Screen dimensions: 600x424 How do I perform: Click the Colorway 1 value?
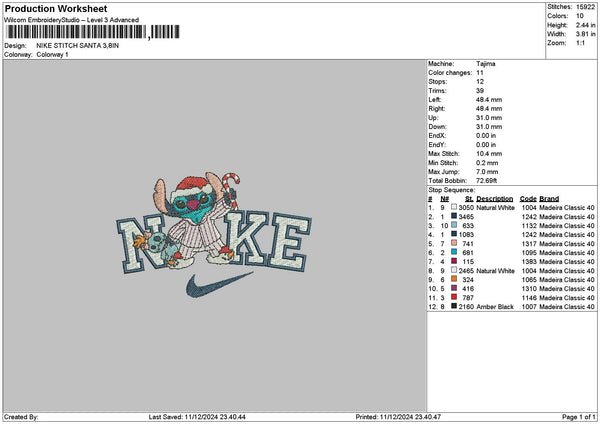[x=52, y=55]
